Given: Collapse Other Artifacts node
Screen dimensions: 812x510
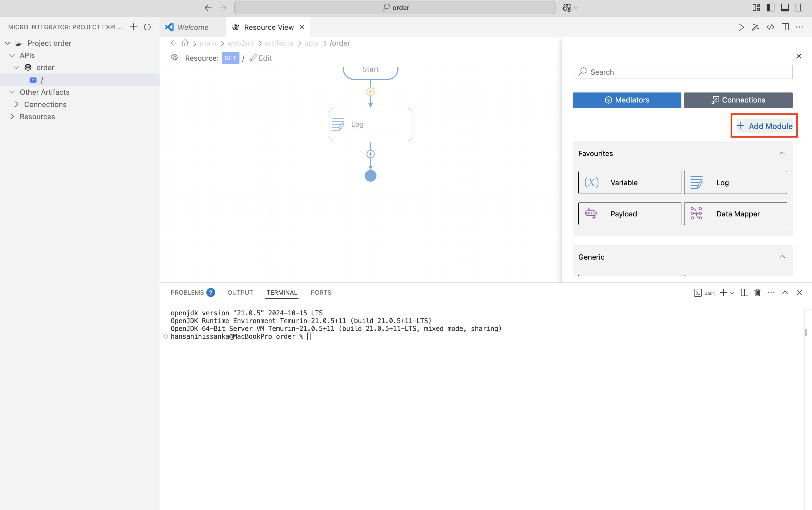Looking at the screenshot, I should [12, 92].
